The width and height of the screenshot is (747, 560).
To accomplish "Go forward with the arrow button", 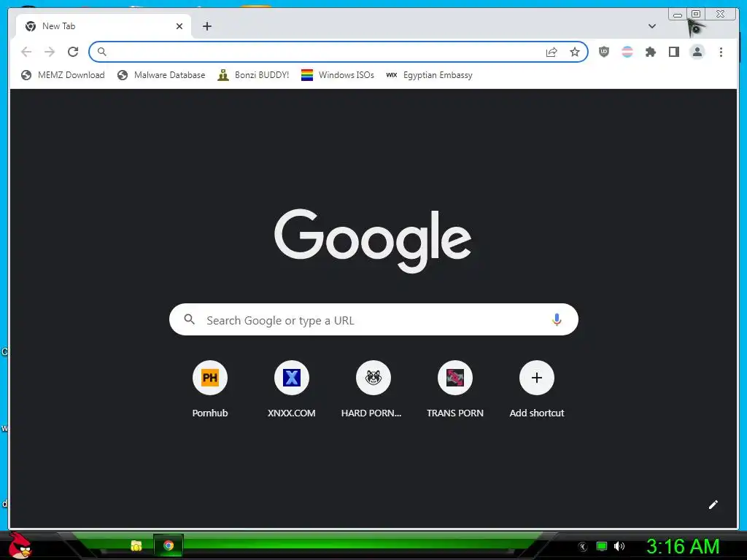I will [x=50, y=52].
